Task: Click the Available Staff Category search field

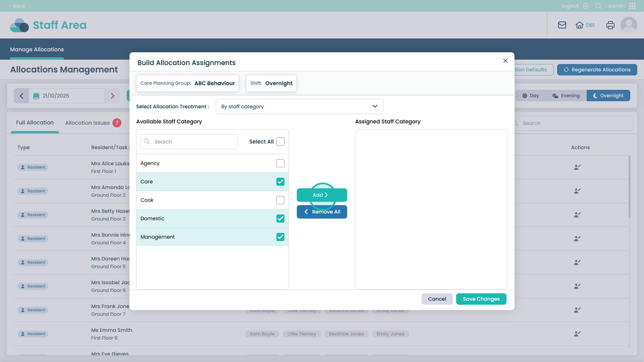Action: (189, 142)
